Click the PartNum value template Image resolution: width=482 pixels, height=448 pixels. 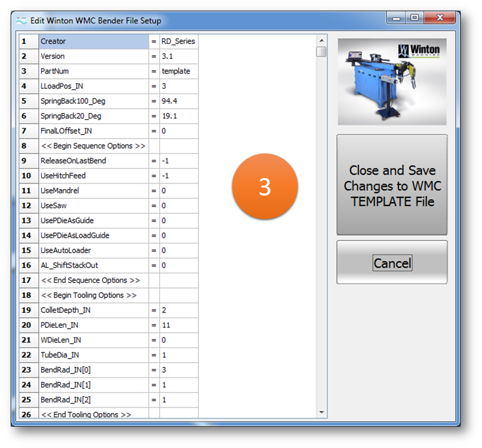tap(179, 71)
